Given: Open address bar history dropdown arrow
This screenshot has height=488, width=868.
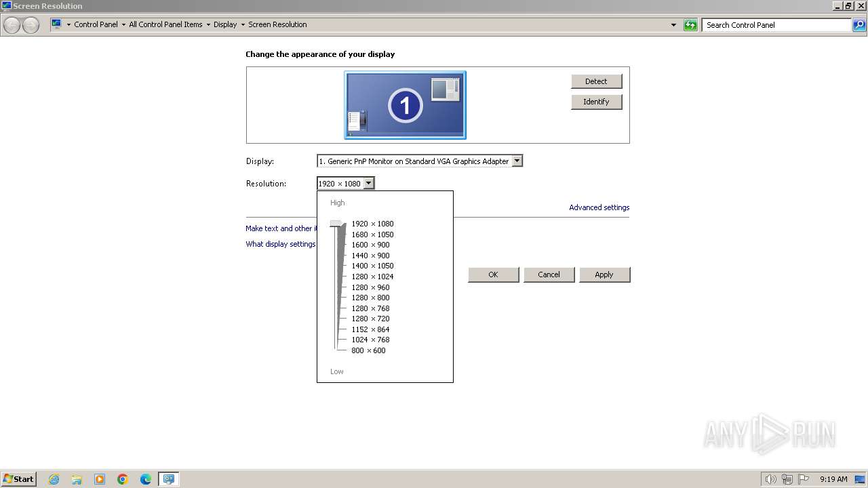Looking at the screenshot, I should click(673, 25).
